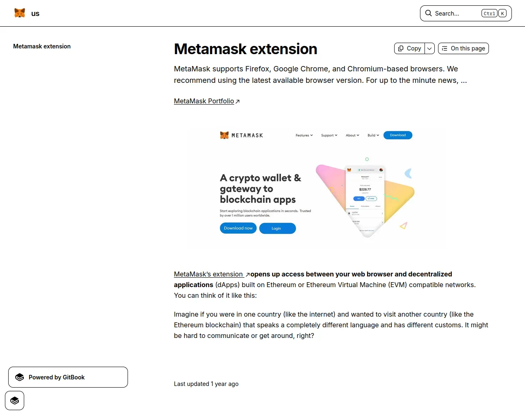Click the Copy button
Viewport: 525px width, 420px height.
coord(409,48)
